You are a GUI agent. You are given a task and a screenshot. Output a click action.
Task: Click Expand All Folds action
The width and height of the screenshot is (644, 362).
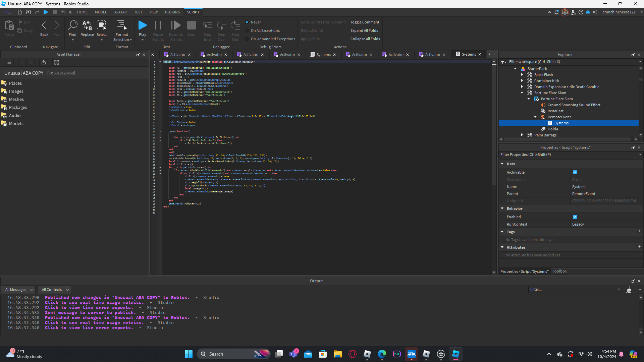(x=364, y=31)
